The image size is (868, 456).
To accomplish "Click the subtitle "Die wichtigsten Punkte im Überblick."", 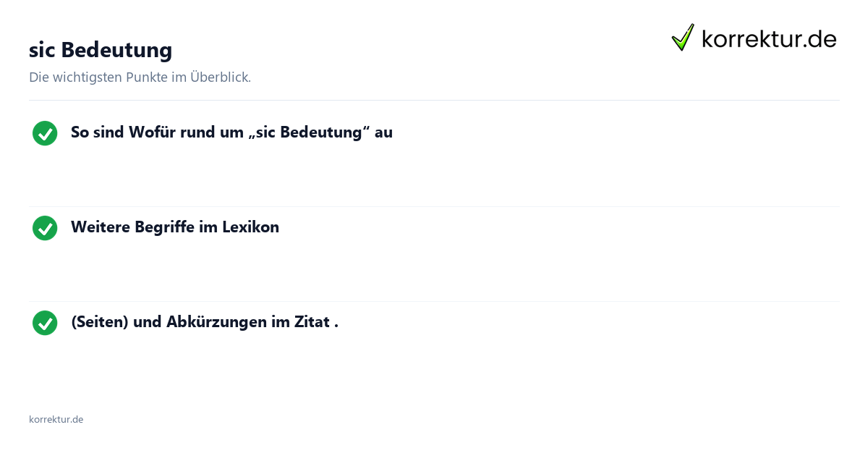I will tap(140, 77).
